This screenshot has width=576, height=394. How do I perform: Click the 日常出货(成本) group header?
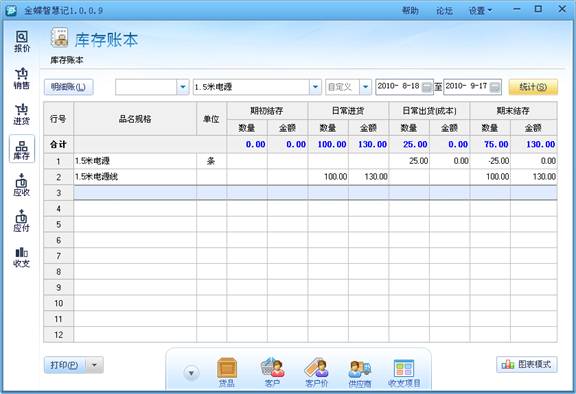click(x=429, y=111)
